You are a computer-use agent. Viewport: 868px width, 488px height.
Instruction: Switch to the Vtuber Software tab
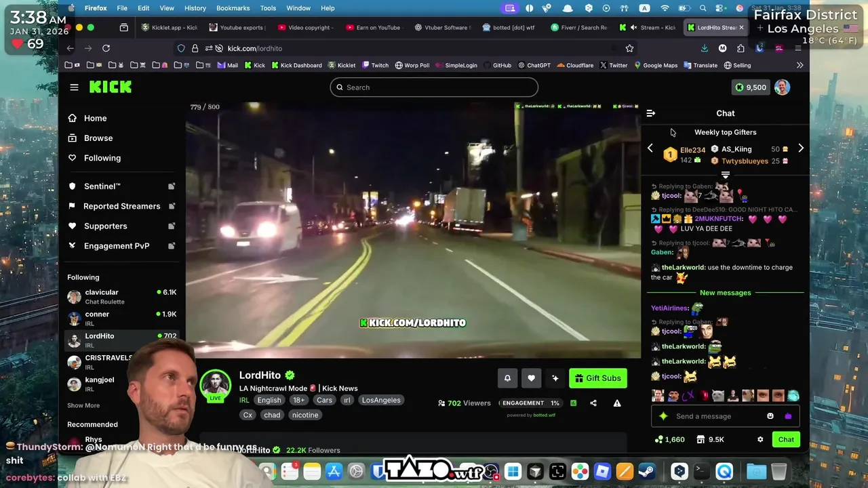[x=441, y=28]
